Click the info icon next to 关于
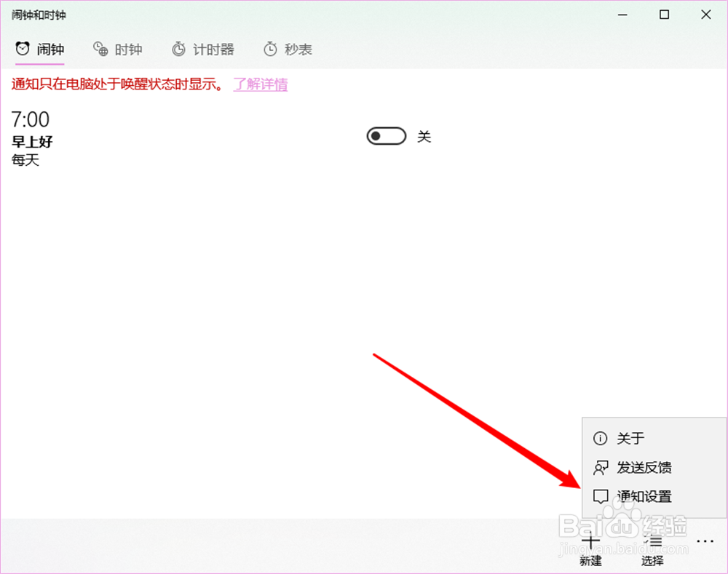Image resolution: width=728 pixels, height=574 pixels. (600, 438)
